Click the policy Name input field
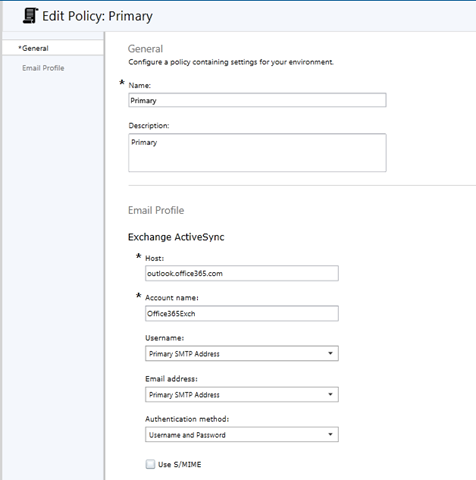 [x=257, y=100]
